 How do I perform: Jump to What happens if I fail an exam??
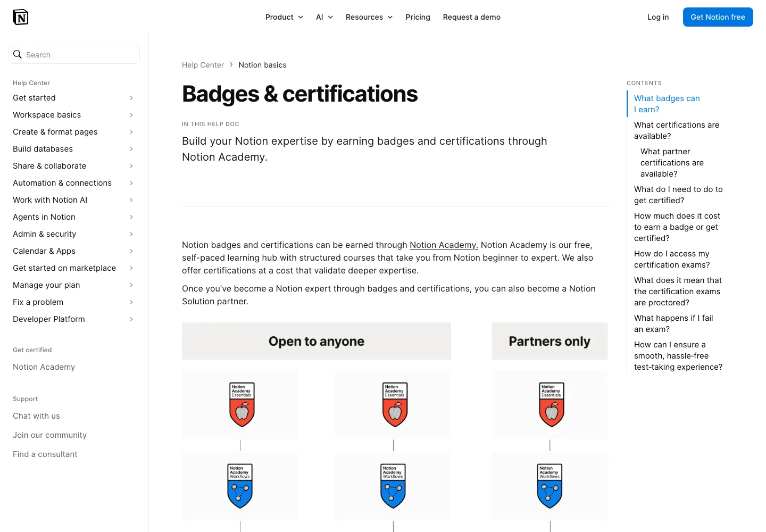coord(673,323)
